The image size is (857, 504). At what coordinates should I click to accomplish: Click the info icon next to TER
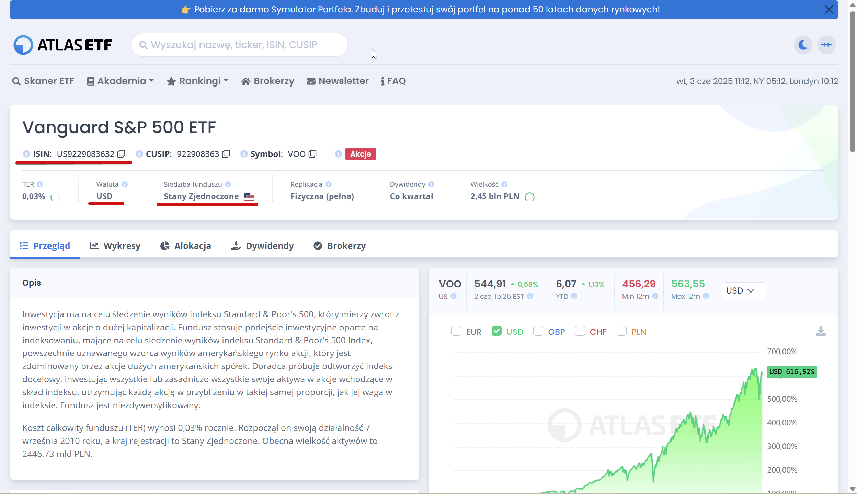[x=40, y=184]
